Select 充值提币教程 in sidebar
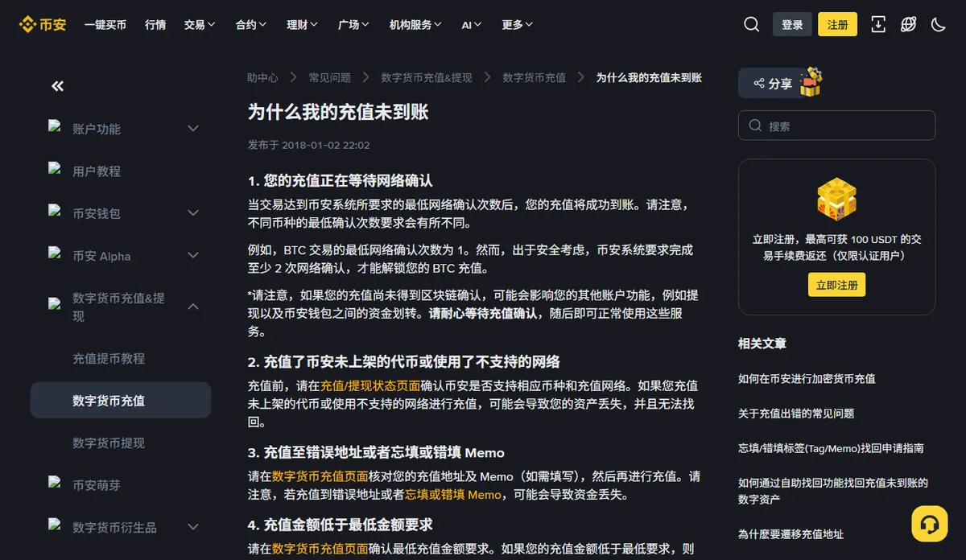This screenshot has height=560, width=966. click(109, 359)
